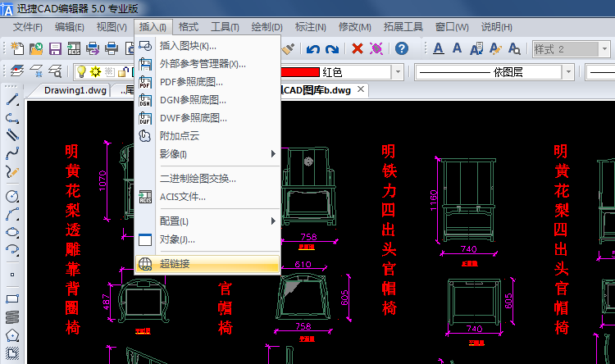
Task: Open the 视图 menu
Action: click(112, 27)
